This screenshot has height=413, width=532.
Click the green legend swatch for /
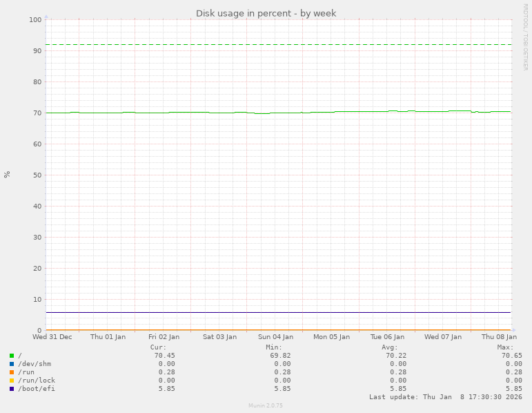pyautogui.click(x=12, y=356)
